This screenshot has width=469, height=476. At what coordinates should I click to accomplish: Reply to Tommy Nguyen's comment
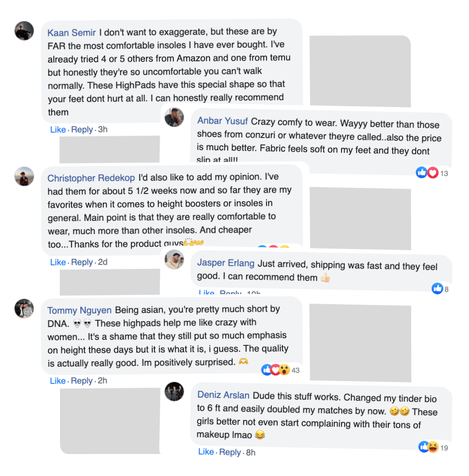[x=82, y=381]
